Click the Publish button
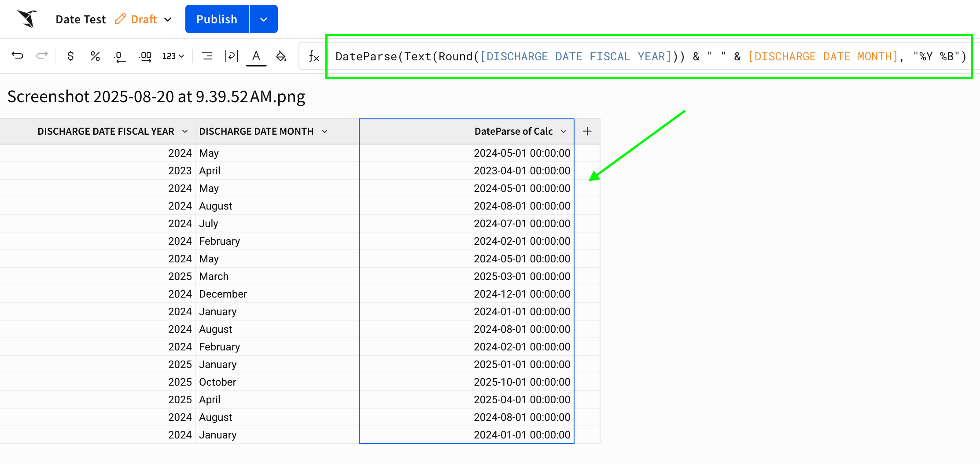Image resolution: width=980 pixels, height=464 pixels. coord(217,19)
